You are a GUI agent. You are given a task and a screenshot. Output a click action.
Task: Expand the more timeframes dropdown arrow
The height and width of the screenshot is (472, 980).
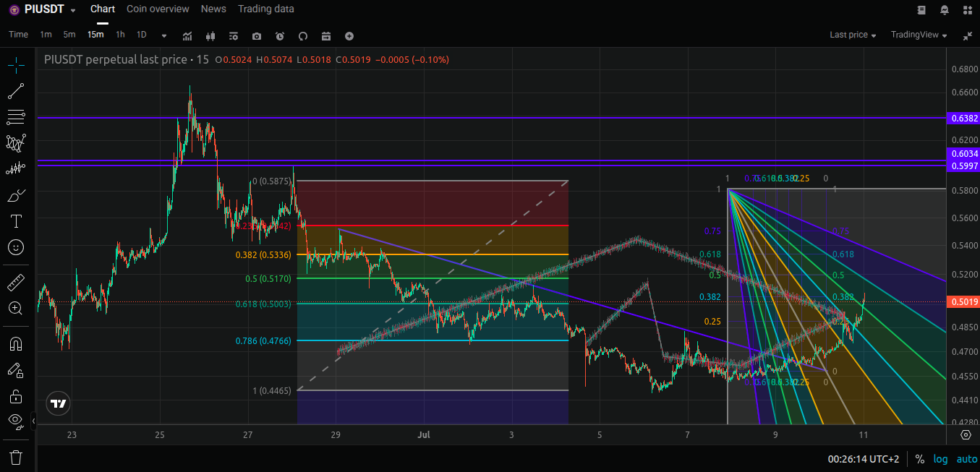(x=164, y=35)
